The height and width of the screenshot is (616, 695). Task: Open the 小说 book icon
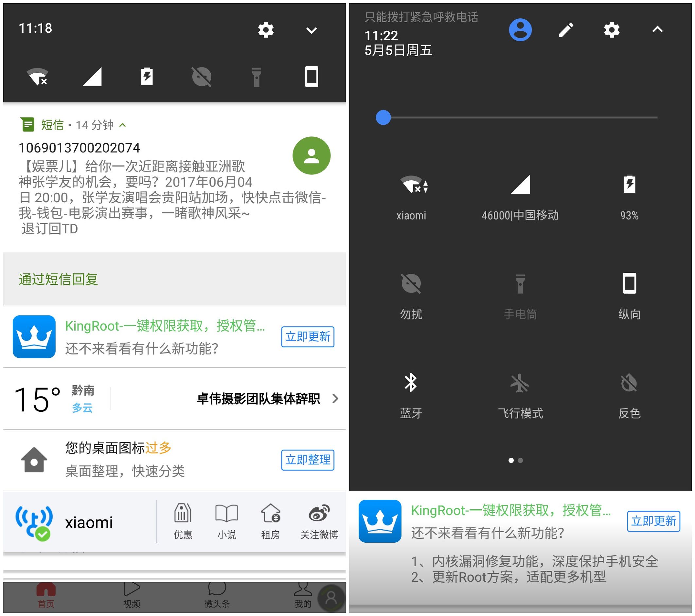[226, 513]
